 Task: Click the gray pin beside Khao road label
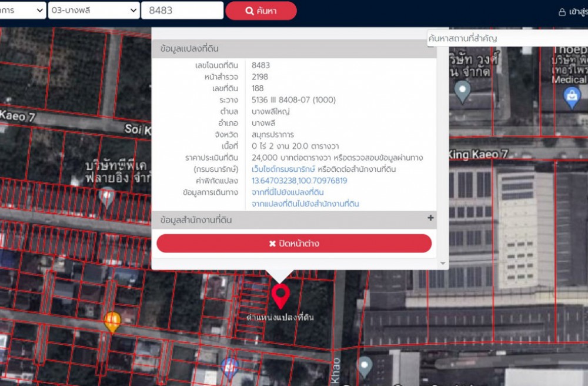[365, 365]
